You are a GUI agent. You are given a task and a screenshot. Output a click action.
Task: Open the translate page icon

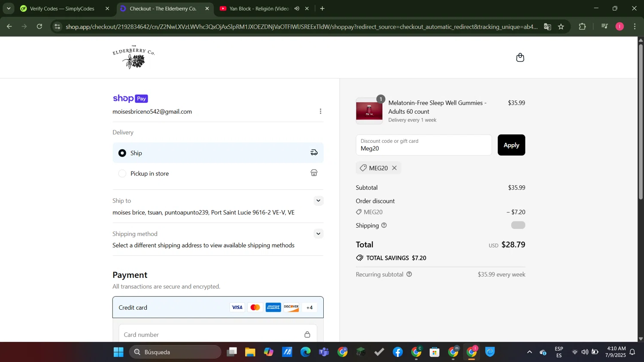coord(547,27)
